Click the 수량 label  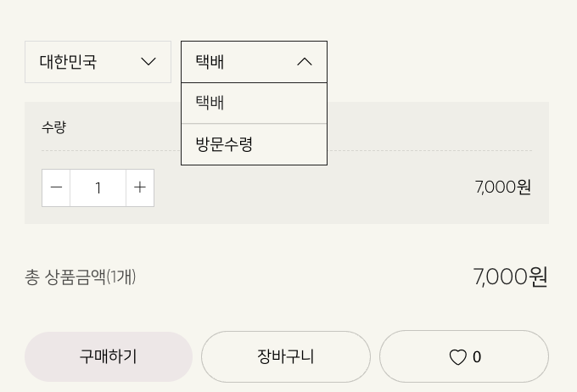53,127
